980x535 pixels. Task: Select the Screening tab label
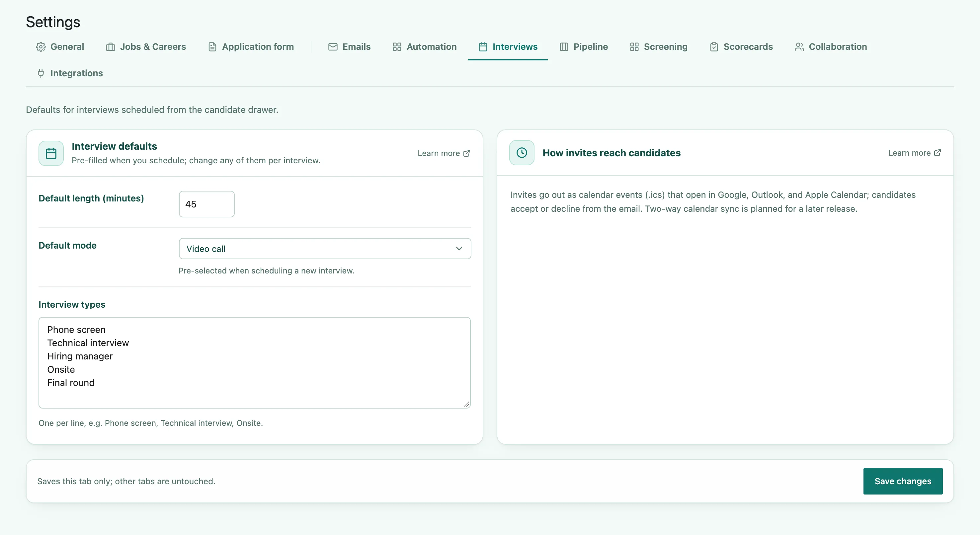665,47
